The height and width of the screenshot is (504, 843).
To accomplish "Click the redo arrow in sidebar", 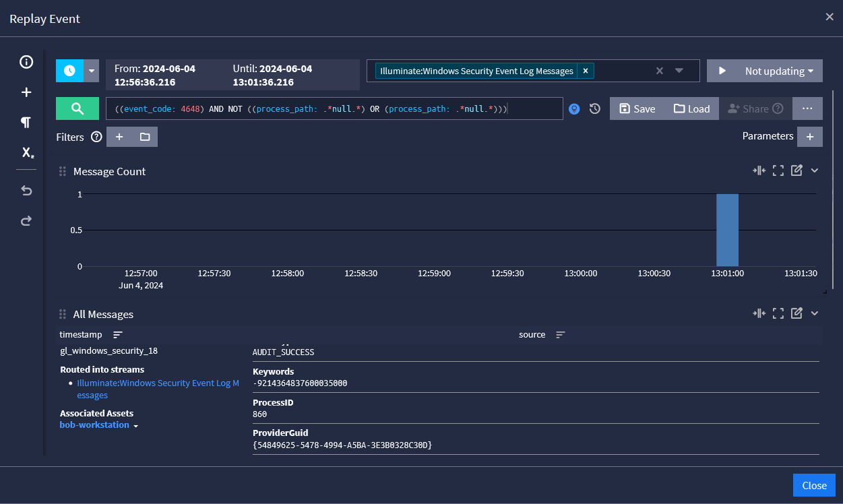I will point(26,220).
